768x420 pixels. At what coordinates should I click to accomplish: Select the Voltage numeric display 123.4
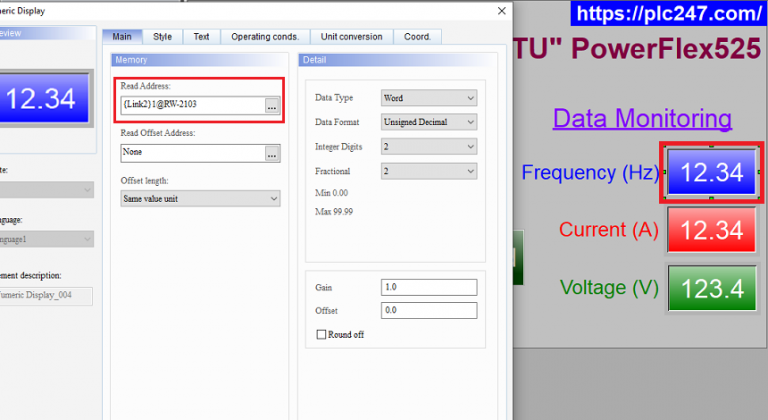coord(712,288)
